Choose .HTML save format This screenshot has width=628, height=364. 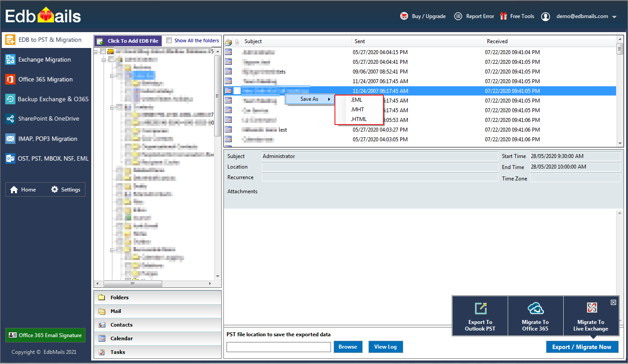coord(359,119)
